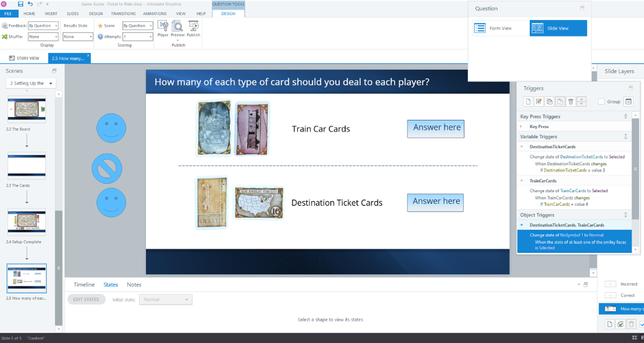Select slide 2.3 The Cards thumbnail
Image resolution: width=644 pixels, height=343 pixels.
(x=27, y=165)
